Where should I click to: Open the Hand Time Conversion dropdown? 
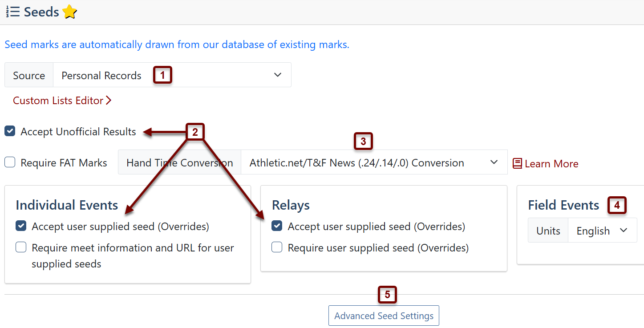(x=374, y=163)
